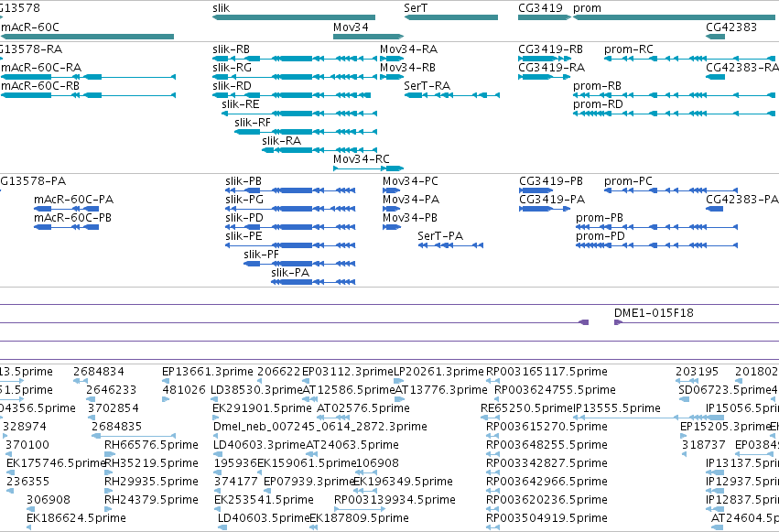This screenshot has width=779, height=532.
Task: Select the SerT gene bar
Action: pyautogui.click(x=451, y=17)
